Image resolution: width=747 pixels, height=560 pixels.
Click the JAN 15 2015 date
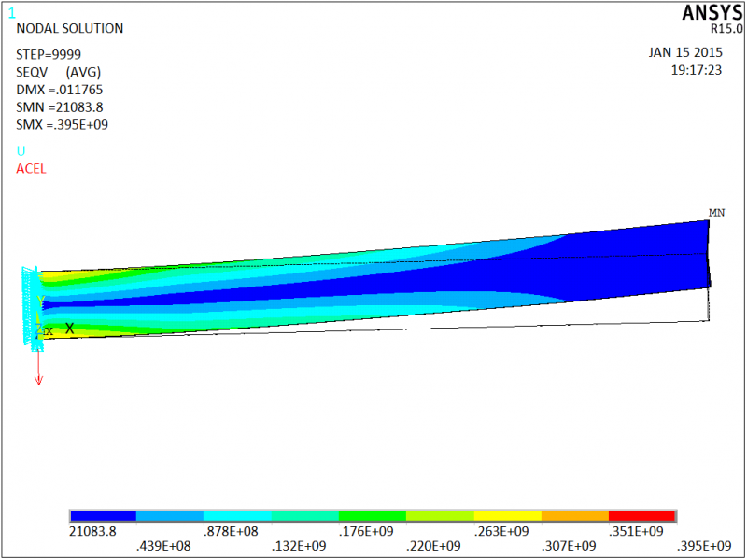pos(685,52)
